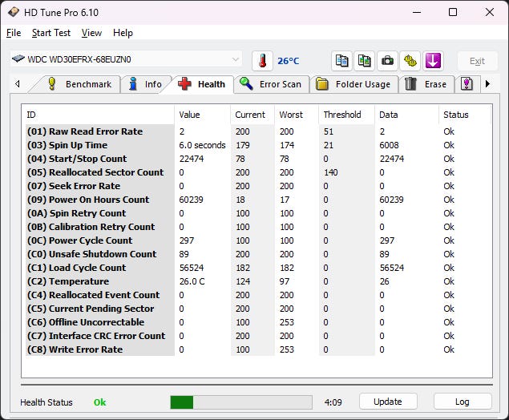The height and width of the screenshot is (420, 509).
Task: Select the Spin Retry Count row
Action: 258,213
